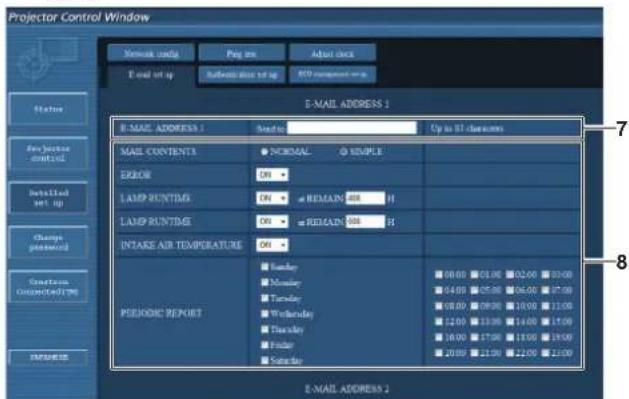Screen dimensions: 629x399
Task: Click the E-MAIL ADDRESS 2 heading
Action: pyautogui.click(x=347, y=389)
